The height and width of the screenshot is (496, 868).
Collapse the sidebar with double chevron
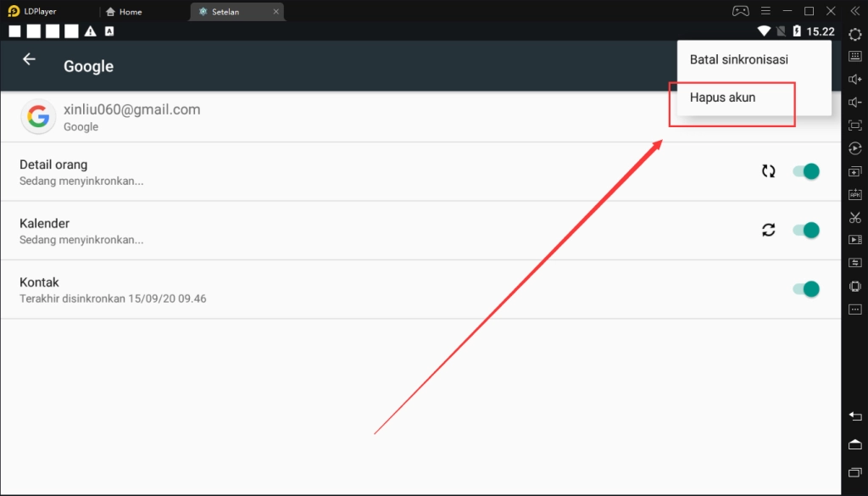(854, 11)
